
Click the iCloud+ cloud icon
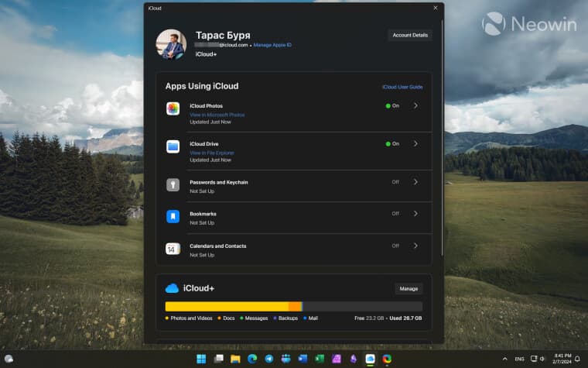point(172,288)
